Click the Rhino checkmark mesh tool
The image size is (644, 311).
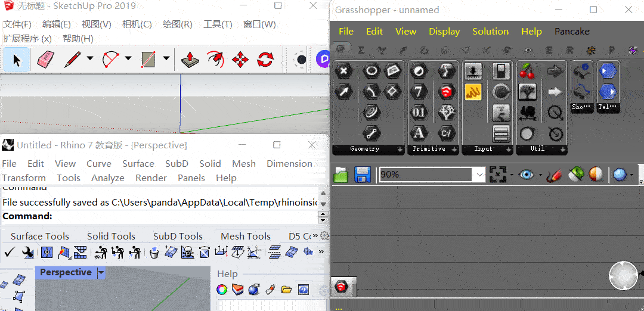pyautogui.click(x=10, y=252)
